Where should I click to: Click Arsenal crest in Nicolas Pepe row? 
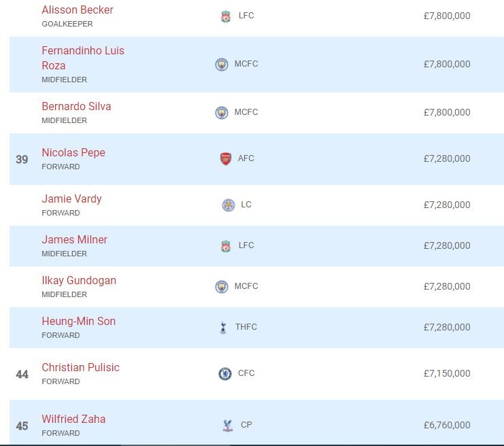(x=226, y=159)
